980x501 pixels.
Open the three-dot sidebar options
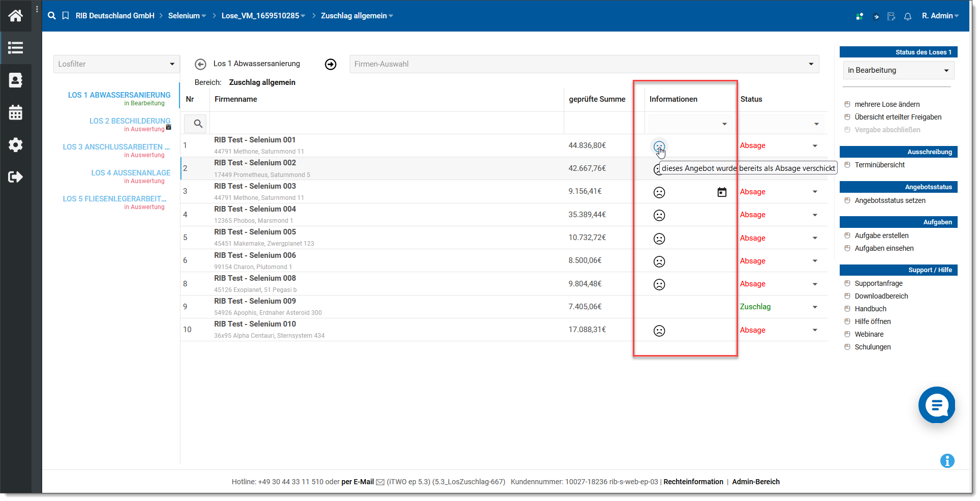37,9
